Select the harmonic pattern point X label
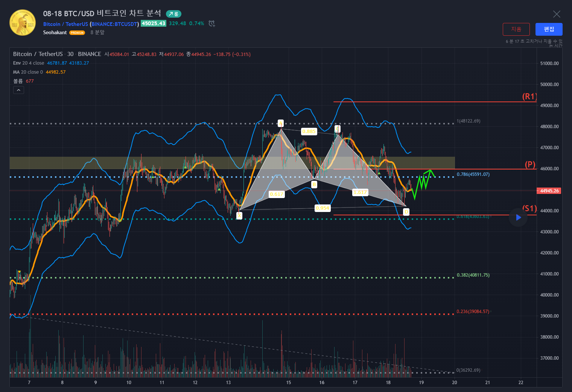The image size is (572, 392). pos(239,215)
